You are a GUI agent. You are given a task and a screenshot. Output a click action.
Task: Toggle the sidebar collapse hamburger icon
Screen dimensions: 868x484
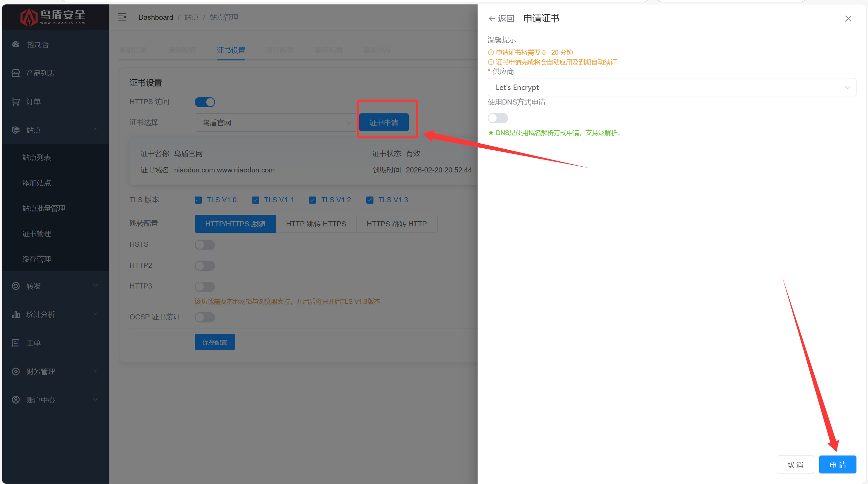click(x=122, y=17)
